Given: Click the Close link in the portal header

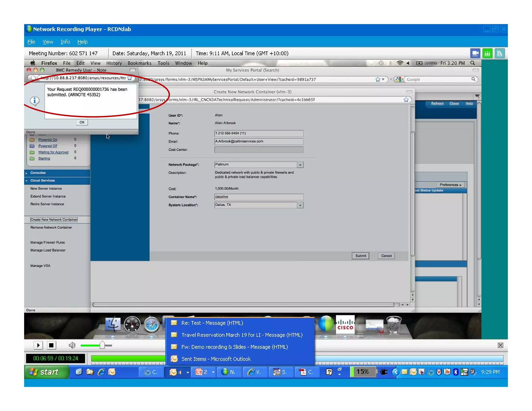Looking at the screenshot, I should click(x=454, y=103).
